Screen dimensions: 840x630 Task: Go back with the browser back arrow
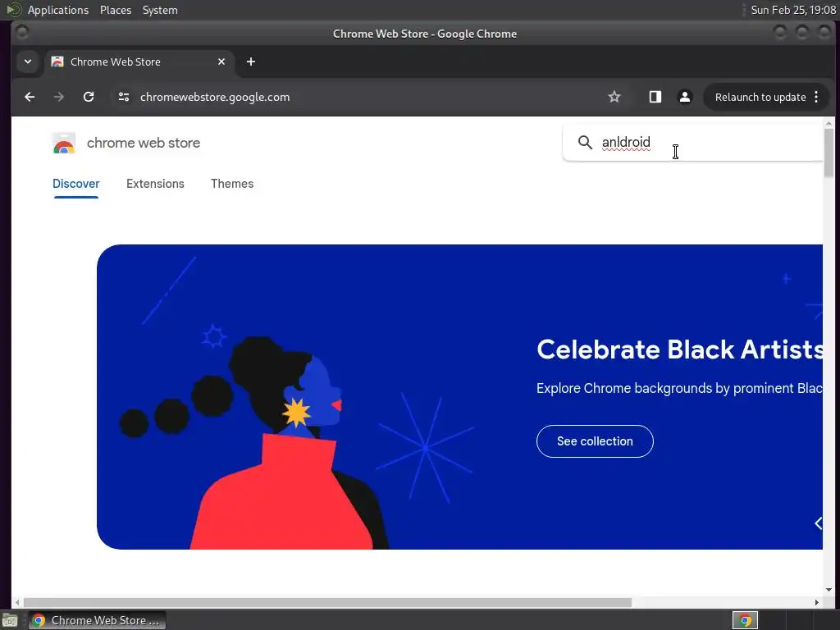30,97
